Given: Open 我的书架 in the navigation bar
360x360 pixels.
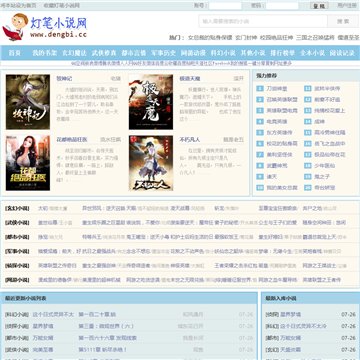Looking at the screenshot, I should click(45, 53).
